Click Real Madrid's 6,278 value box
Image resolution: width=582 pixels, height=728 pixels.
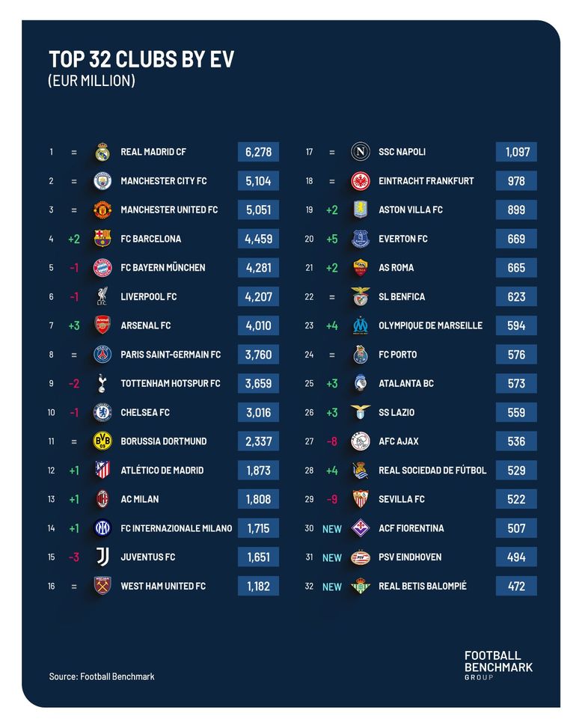point(258,152)
